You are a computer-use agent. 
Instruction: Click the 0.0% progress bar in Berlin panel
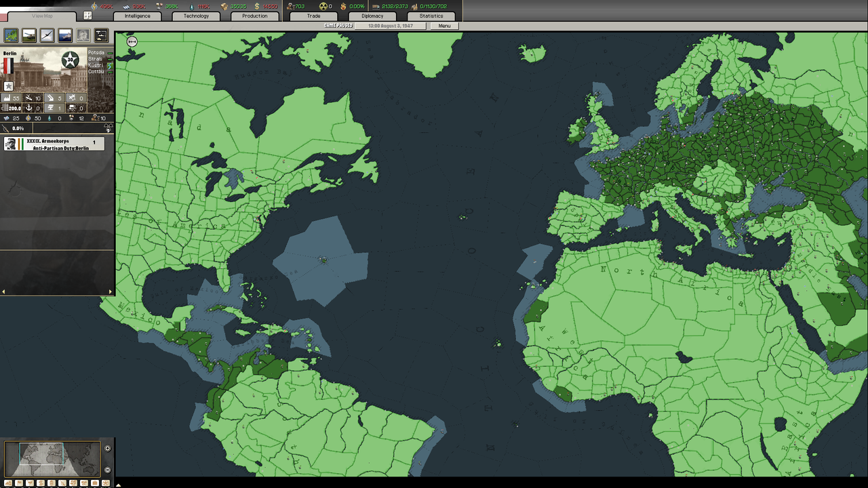[x=16, y=128]
